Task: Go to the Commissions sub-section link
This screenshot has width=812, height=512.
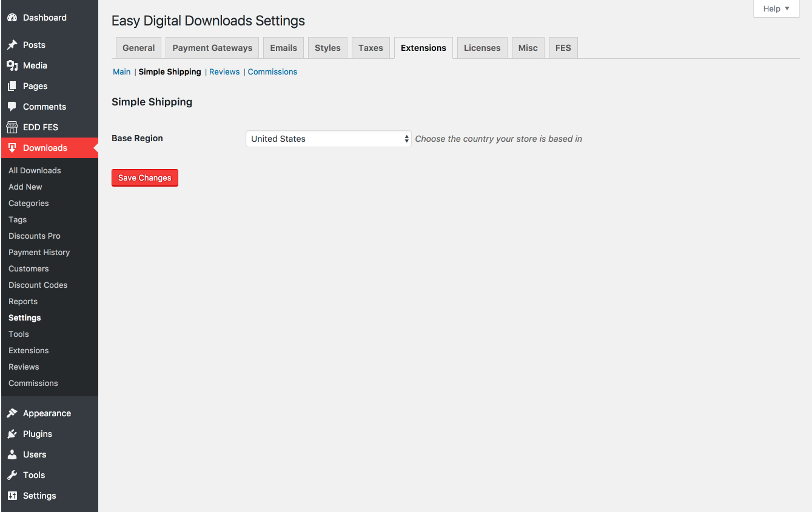Action: coord(272,71)
